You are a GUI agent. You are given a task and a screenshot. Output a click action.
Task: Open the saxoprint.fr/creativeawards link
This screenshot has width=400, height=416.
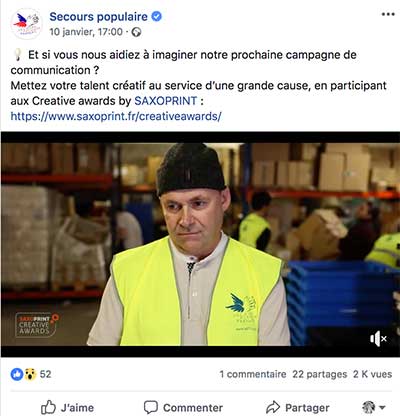click(x=116, y=116)
